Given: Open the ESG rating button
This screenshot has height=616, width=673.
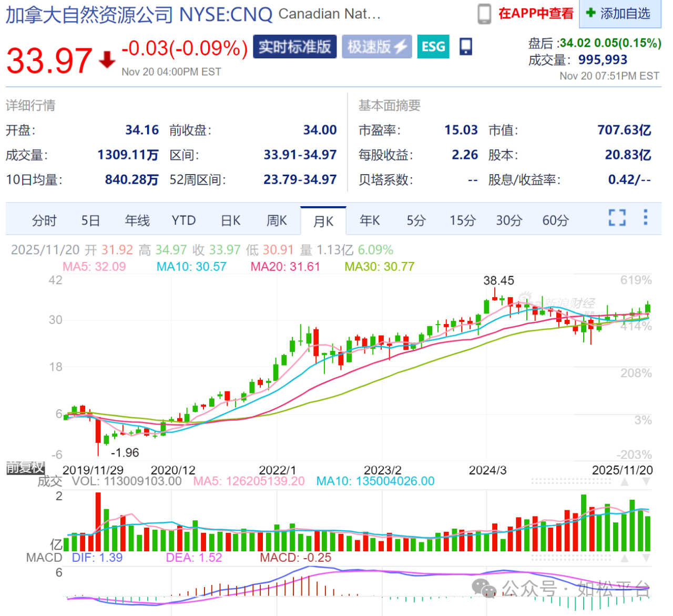Looking at the screenshot, I should pos(433,47).
